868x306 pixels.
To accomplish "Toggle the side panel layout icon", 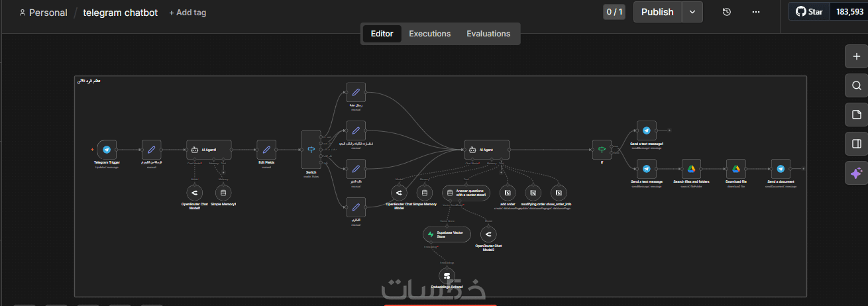I will [856, 143].
